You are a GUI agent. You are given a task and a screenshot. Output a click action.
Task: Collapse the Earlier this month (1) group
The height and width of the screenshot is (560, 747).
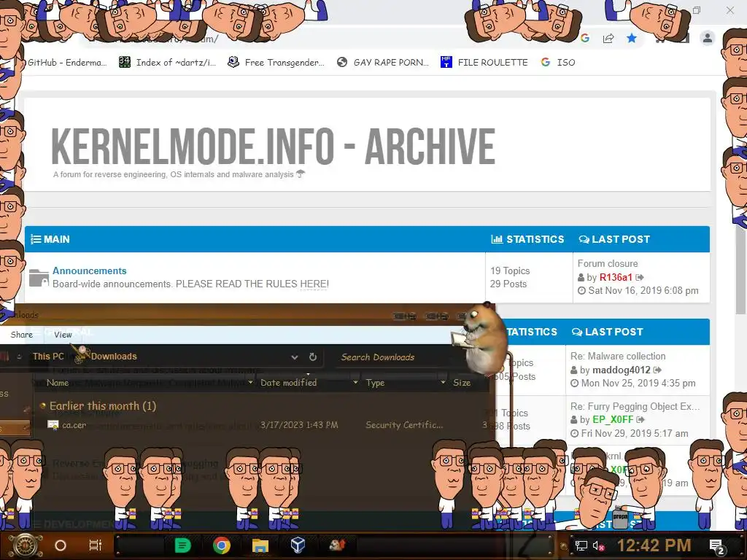[x=43, y=405]
